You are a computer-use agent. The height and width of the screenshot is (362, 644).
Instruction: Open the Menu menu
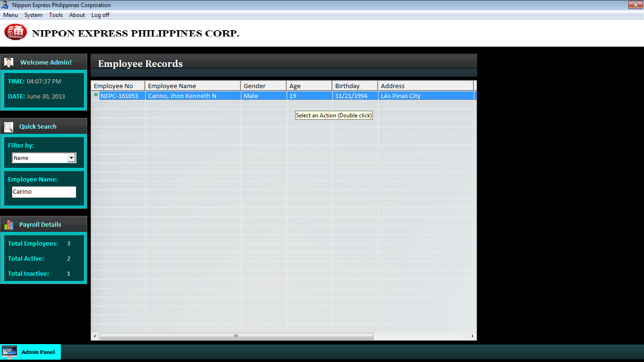pos(10,15)
